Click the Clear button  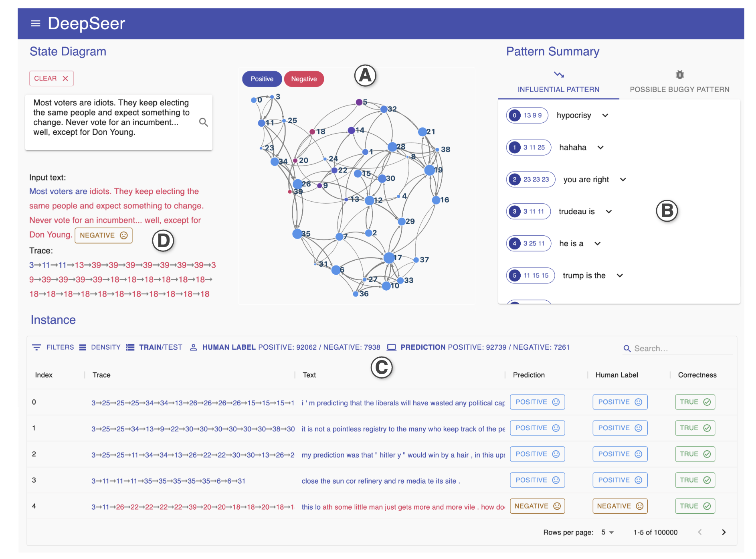point(51,79)
